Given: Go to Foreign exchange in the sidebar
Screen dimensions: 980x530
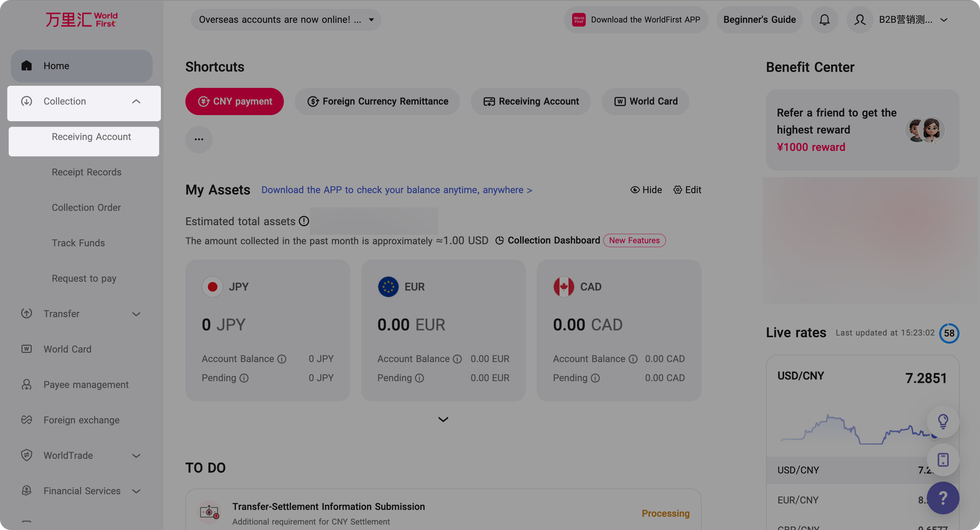Looking at the screenshot, I should click(81, 420).
